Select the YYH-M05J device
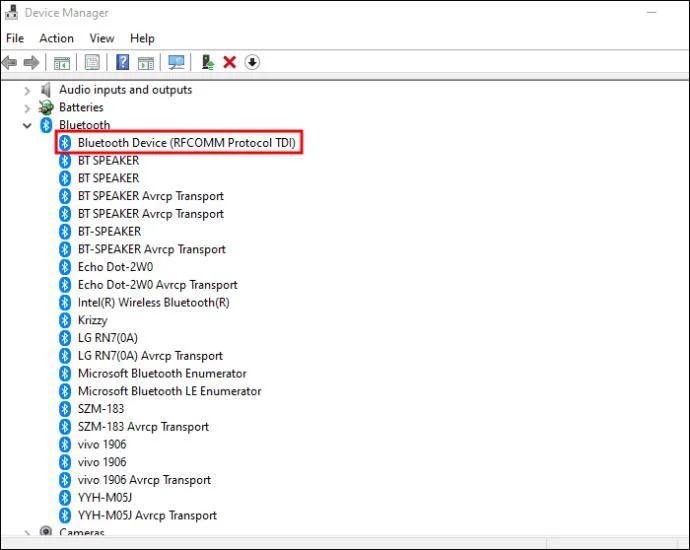Screen dimensions: 690x550 pyautogui.click(x=105, y=498)
